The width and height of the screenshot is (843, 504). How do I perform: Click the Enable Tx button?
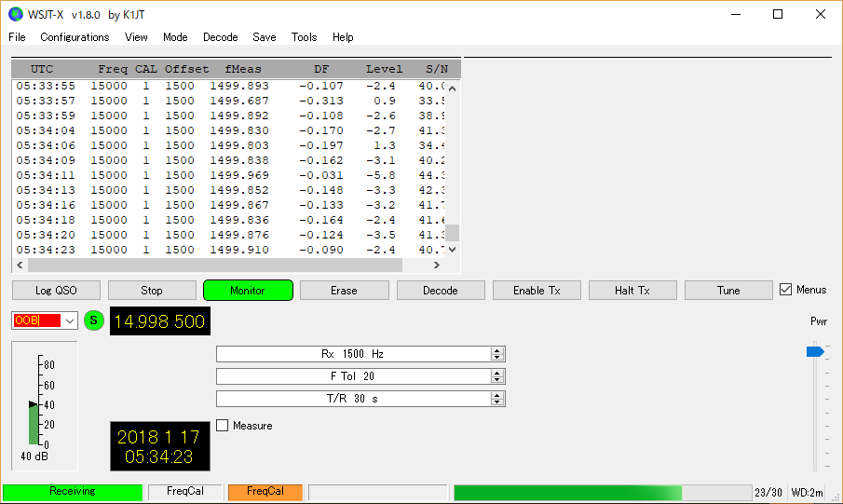[537, 291]
